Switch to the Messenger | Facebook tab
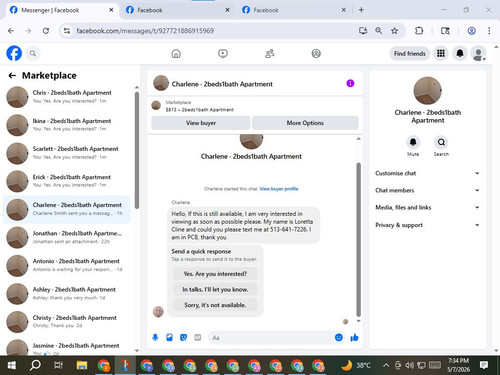Viewport: 500px width, 375px height. tap(62, 10)
